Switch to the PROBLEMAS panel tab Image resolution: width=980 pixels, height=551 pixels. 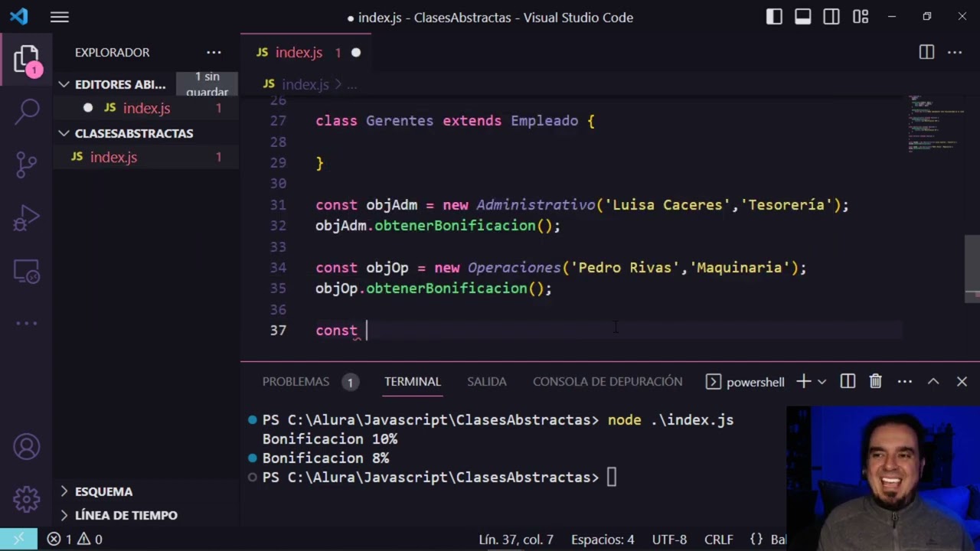(x=296, y=381)
